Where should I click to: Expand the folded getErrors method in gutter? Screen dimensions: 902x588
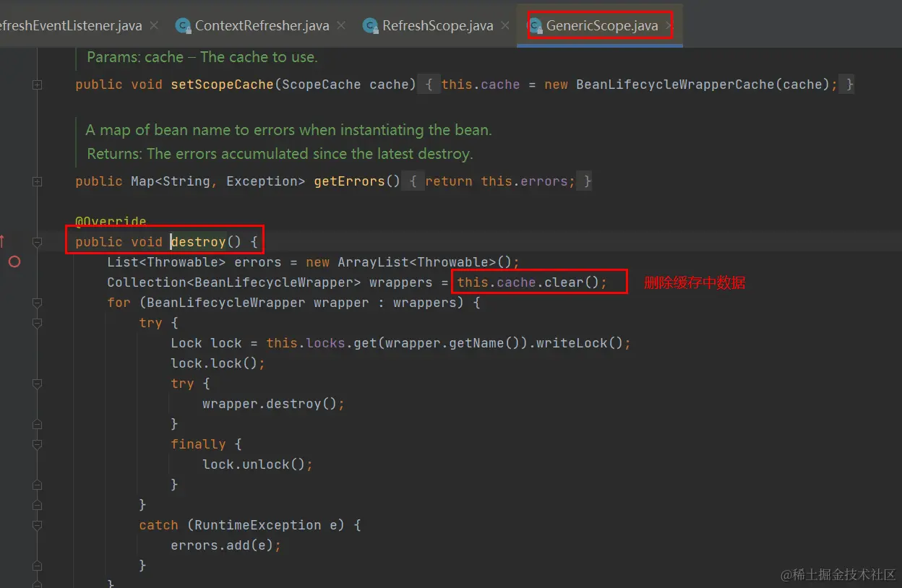(37, 181)
